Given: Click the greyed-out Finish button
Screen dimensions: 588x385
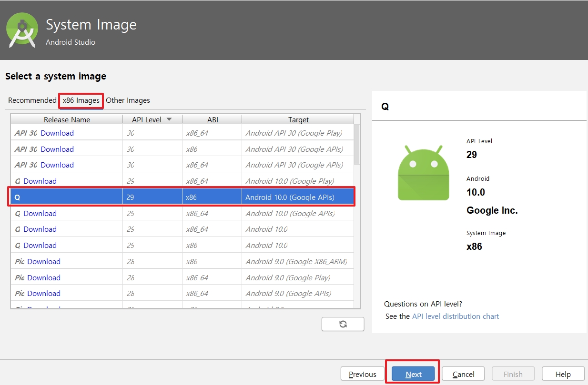Looking at the screenshot, I should [513, 375].
